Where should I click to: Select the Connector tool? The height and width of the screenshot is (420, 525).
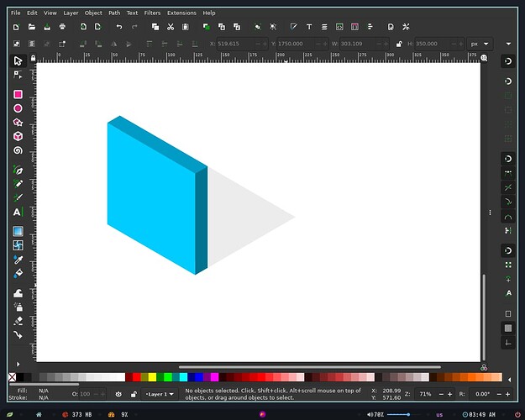(18, 335)
